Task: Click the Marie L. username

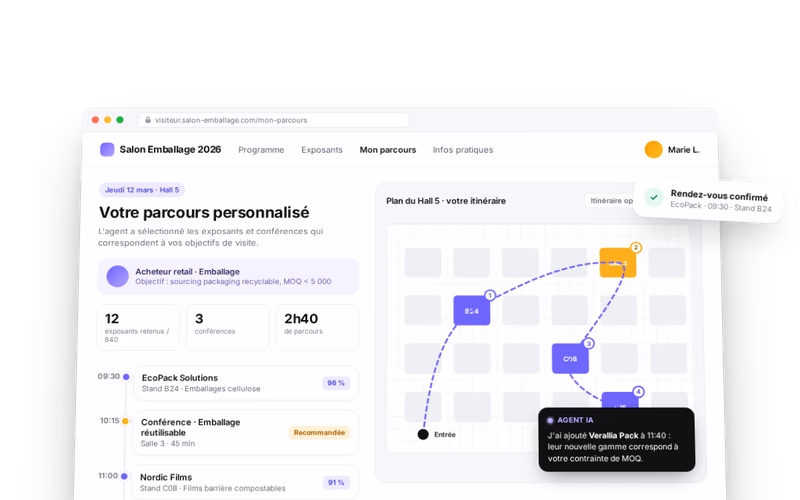Action: (x=684, y=149)
